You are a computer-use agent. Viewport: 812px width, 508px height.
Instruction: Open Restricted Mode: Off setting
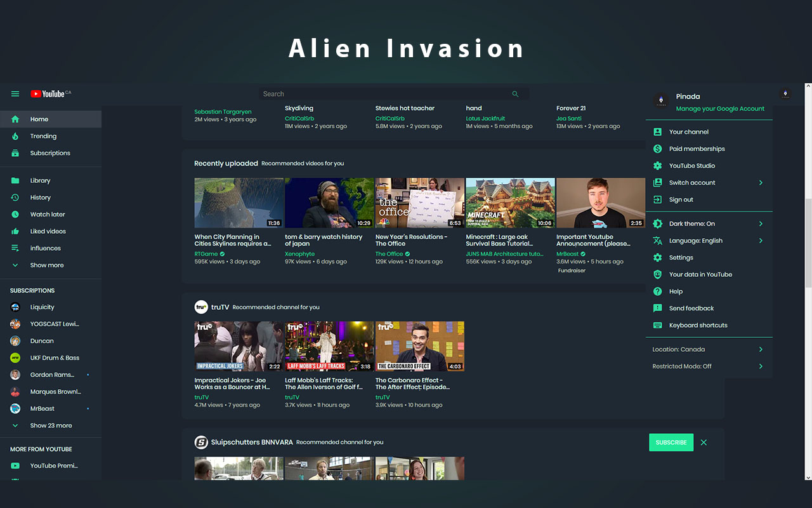[x=709, y=366]
